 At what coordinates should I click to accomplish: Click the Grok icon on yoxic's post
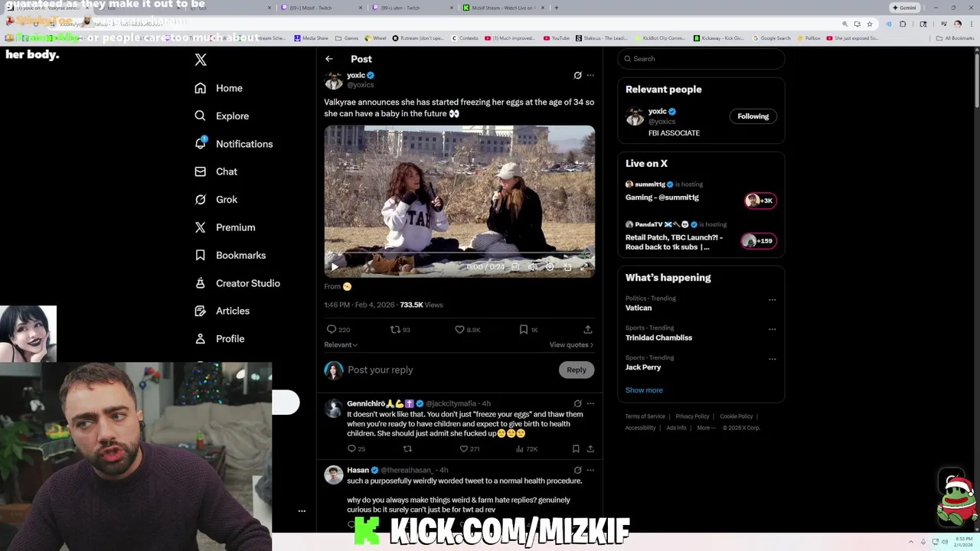pos(577,75)
